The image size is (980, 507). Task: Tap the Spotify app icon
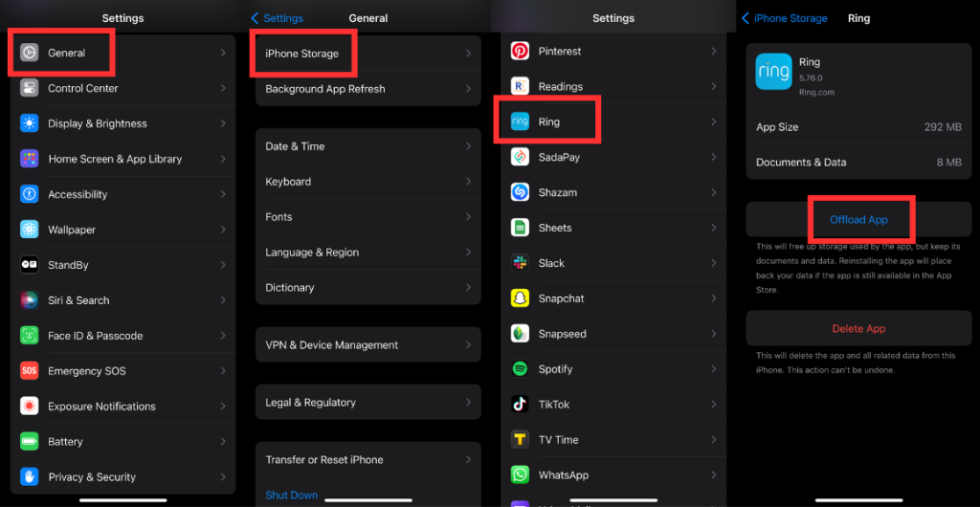(520, 369)
